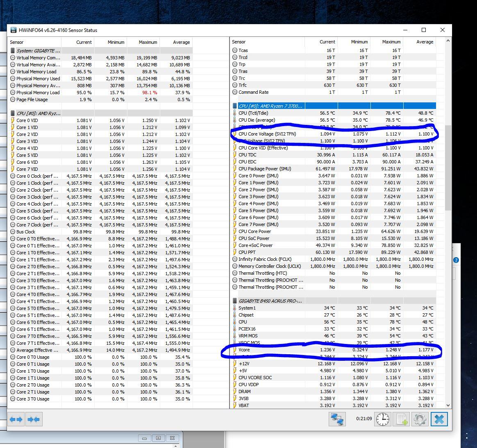Select the 'CPU Core VID (Effective)' row
The width and height of the screenshot is (477, 448).
pos(334,148)
